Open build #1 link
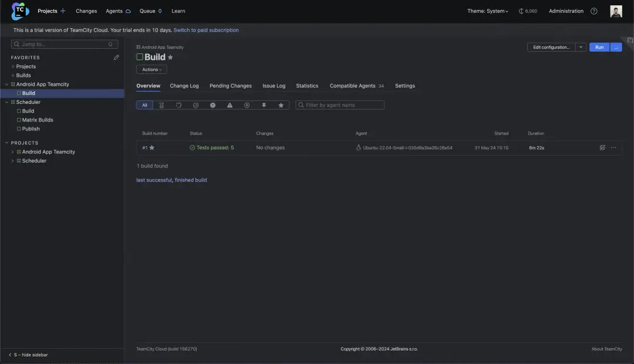 click(x=145, y=147)
